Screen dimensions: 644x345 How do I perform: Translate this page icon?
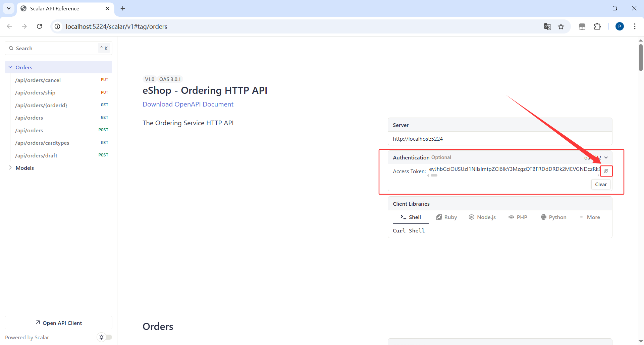click(547, 26)
